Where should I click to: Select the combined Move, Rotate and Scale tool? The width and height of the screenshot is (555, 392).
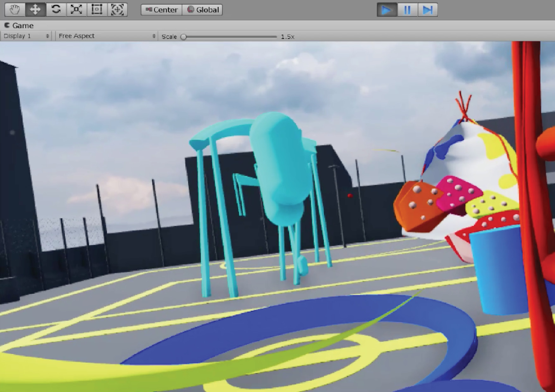point(117,9)
